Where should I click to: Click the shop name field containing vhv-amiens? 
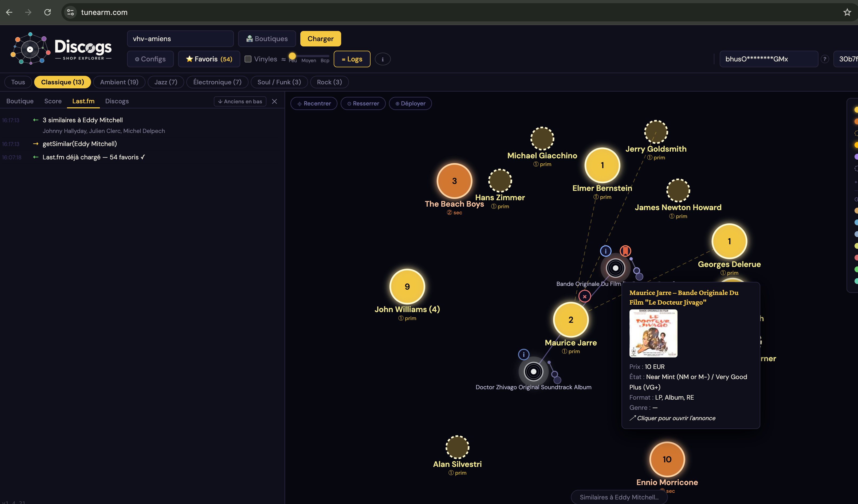[180, 39]
